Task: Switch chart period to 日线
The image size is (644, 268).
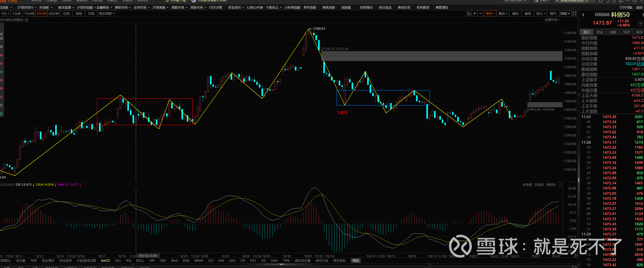Action: 66,13
